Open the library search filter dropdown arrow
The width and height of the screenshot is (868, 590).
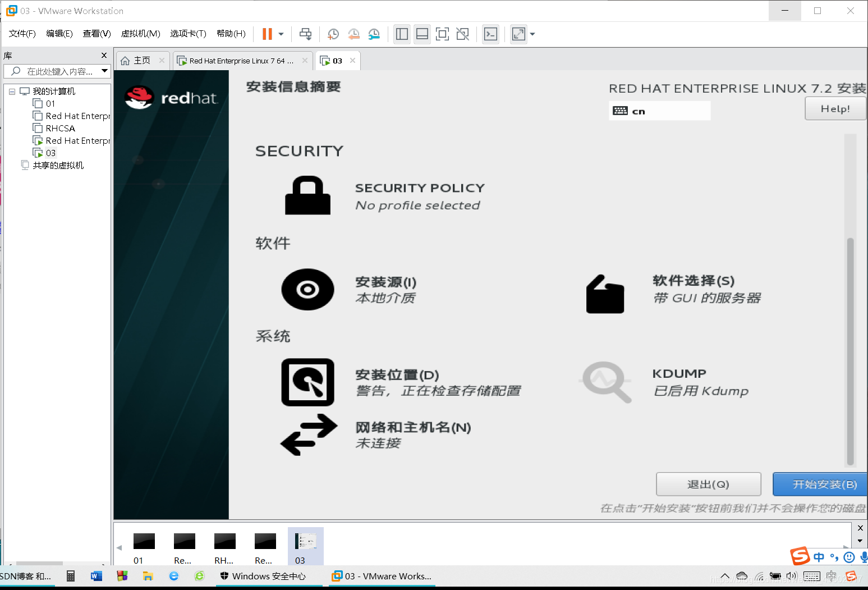coord(104,71)
